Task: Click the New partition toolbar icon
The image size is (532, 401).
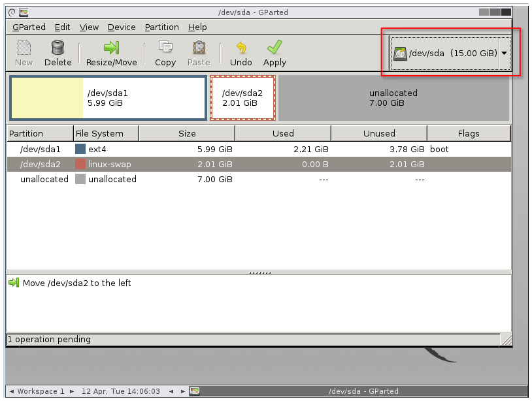Action: (24, 48)
